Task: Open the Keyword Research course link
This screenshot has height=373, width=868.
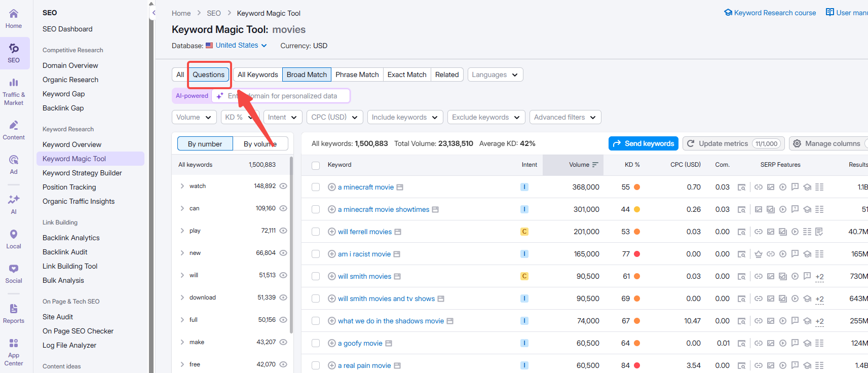Action: point(770,13)
